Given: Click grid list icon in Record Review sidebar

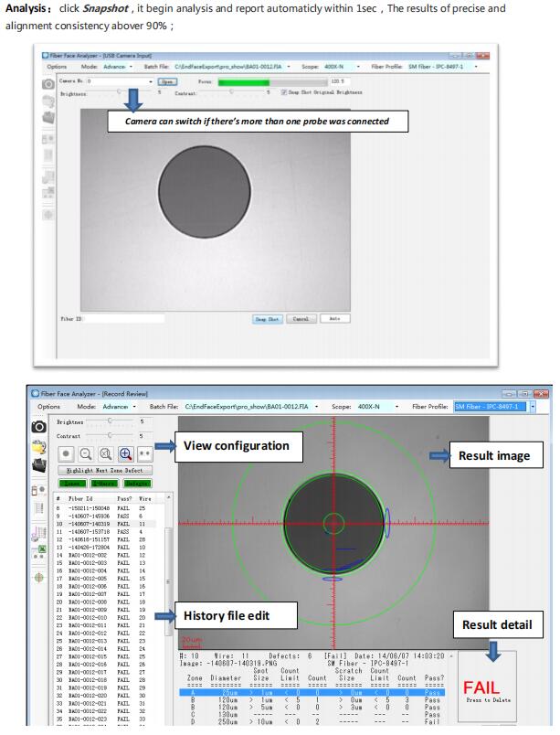Looking at the screenshot, I should [x=39, y=508].
